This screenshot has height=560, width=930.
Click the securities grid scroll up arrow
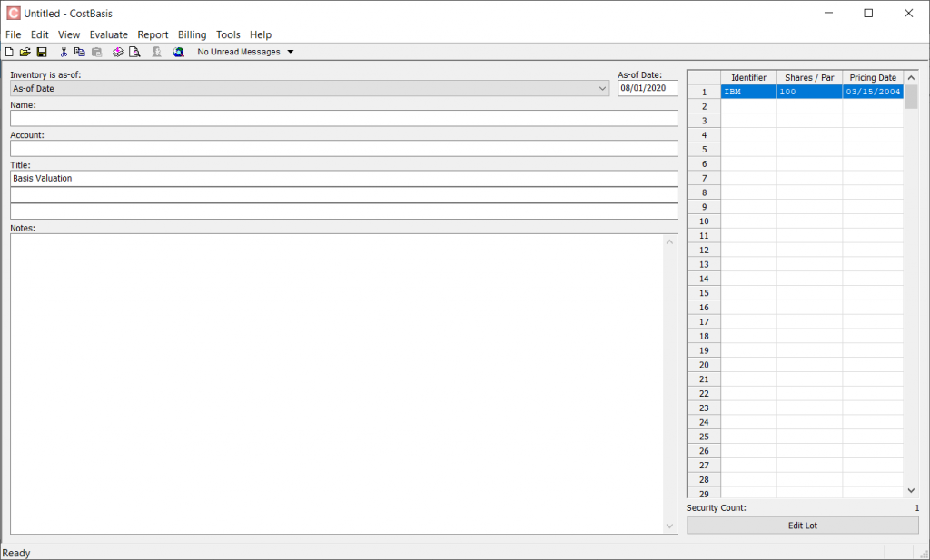point(912,78)
